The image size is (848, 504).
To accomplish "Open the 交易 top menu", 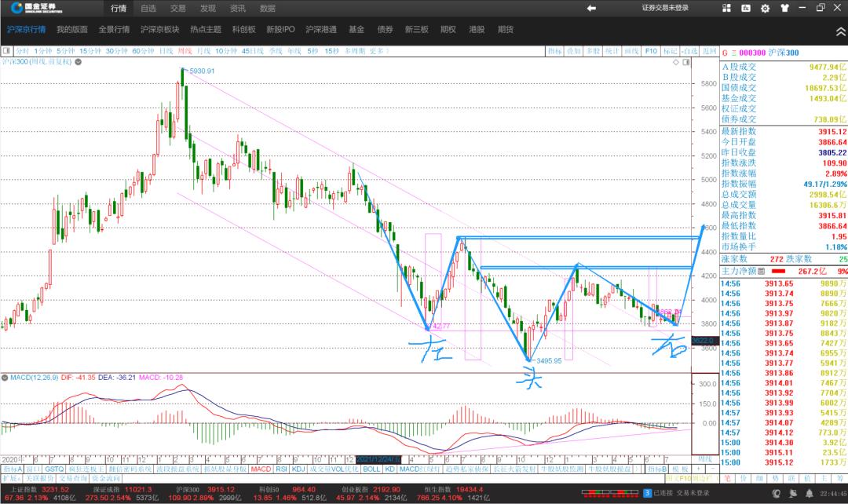I will (178, 9).
